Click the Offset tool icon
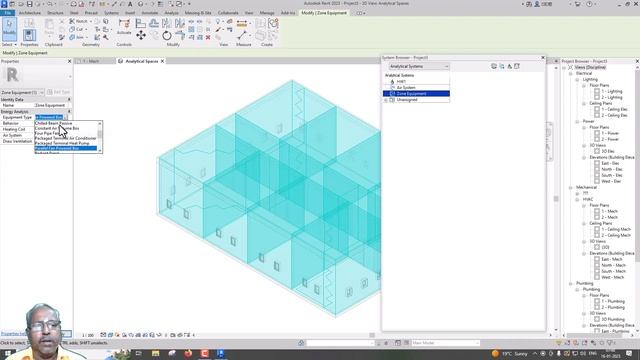This screenshot has height=360, width=640. click(154, 23)
